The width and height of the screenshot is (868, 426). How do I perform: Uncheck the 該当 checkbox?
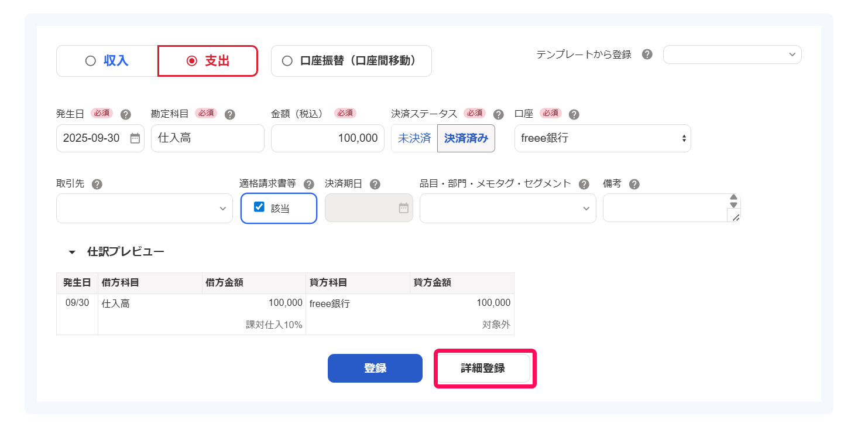coord(259,207)
